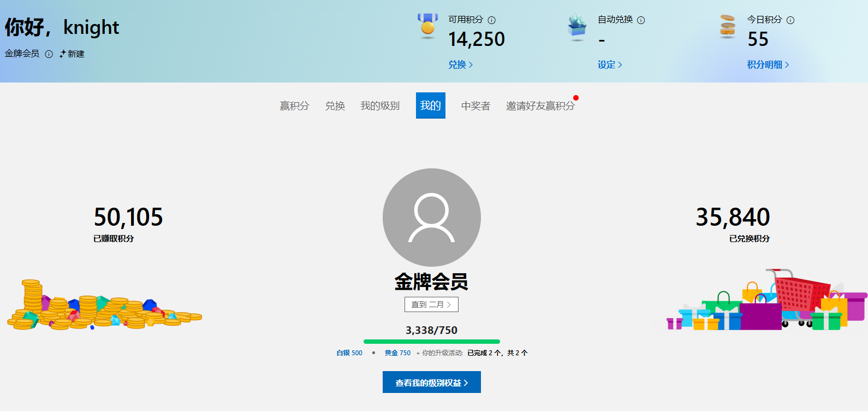Click the info icon next to 可用积分

tap(491, 20)
